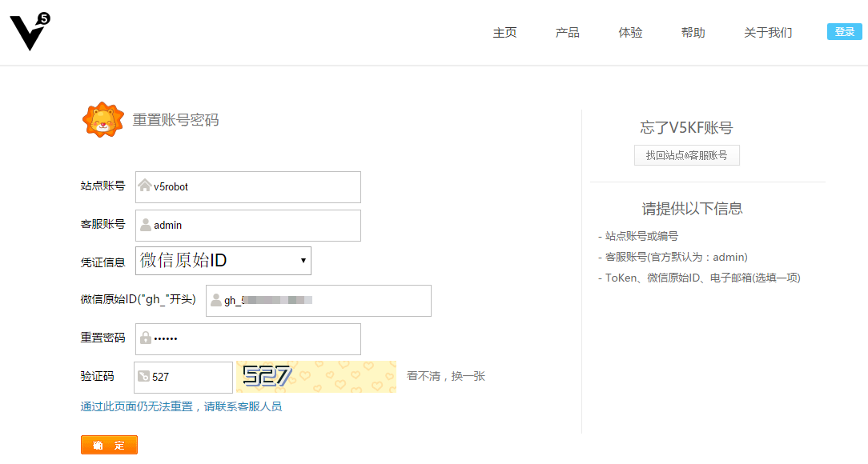
Task: Focus the 重置密码 password field
Action: [248, 339]
